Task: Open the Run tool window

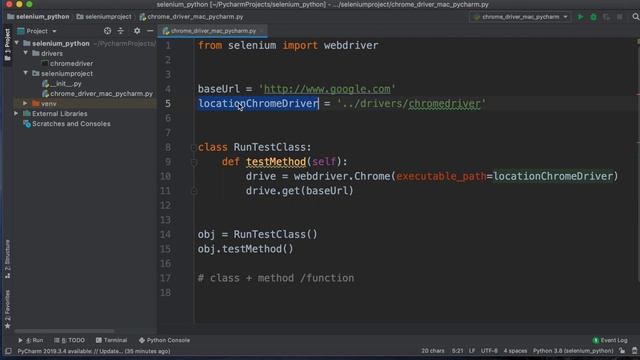Action: click(31, 340)
